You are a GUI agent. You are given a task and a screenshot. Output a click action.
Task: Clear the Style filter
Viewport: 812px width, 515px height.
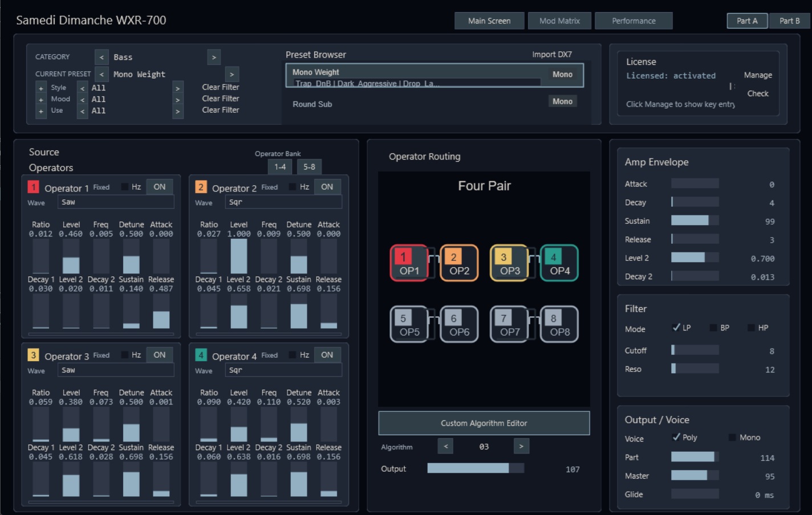tap(220, 87)
